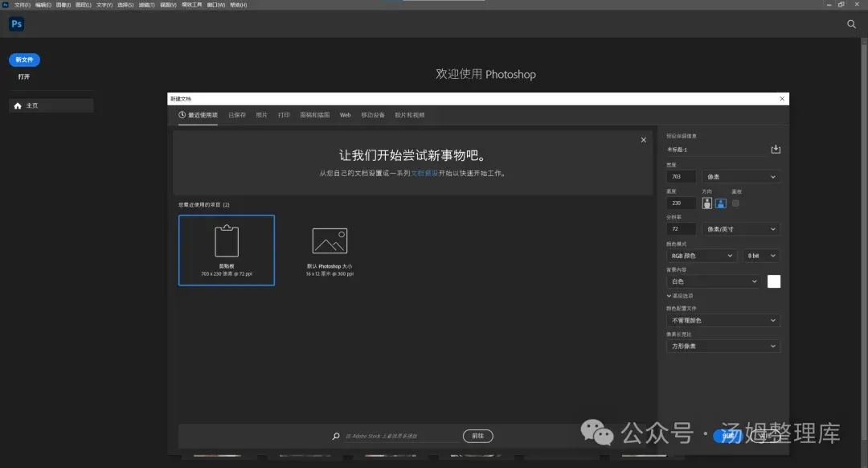Open the 编辑(E) menu
The height and width of the screenshot is (468, 868).
43,5
